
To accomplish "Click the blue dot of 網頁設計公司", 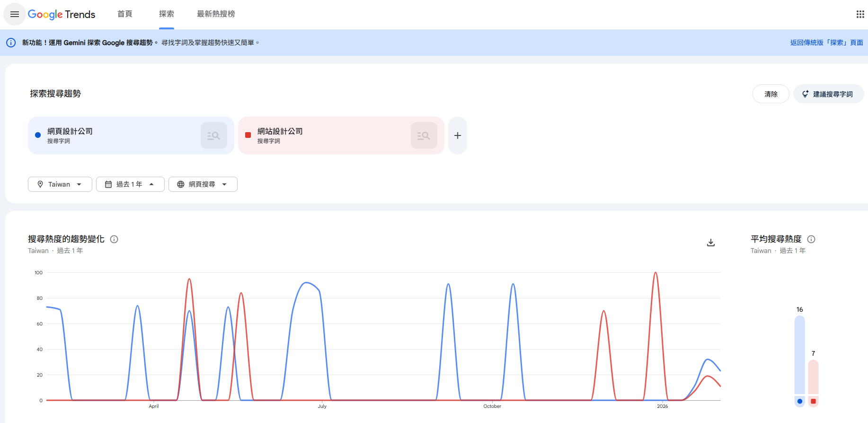I will [38, 135].
